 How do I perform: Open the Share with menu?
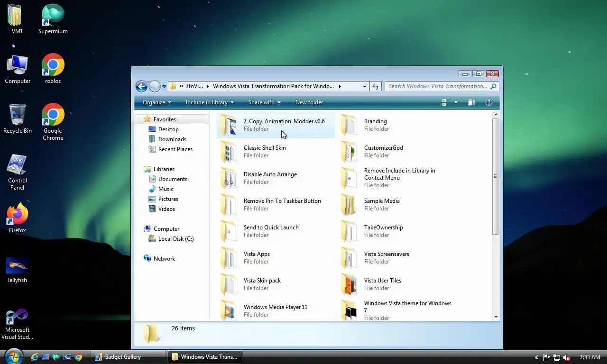point(264,102)
